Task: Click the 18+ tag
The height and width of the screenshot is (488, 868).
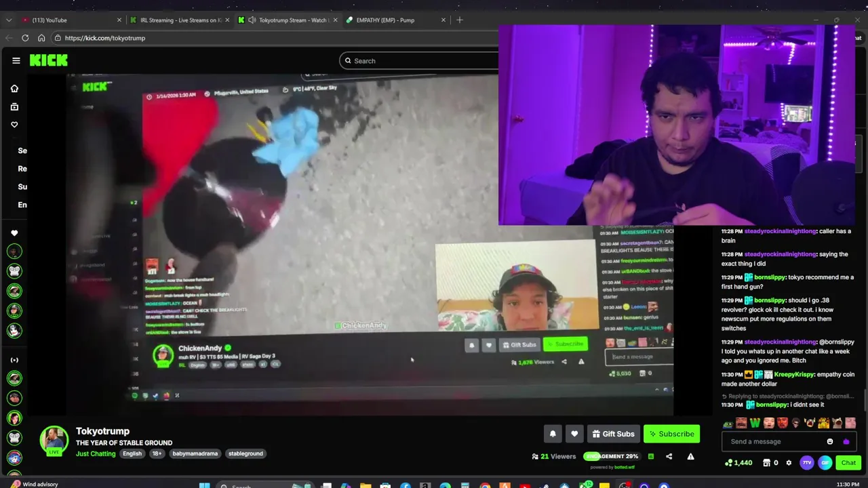Action: pos(157,453)
